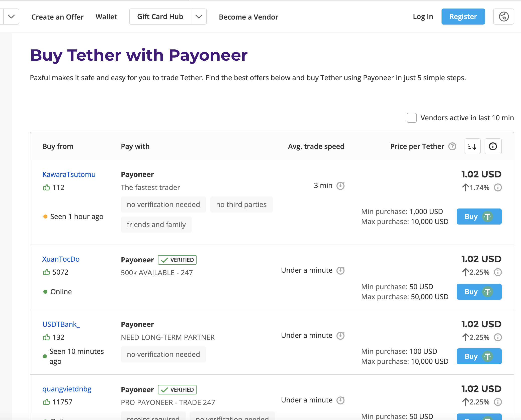
Task: Click 'Buy Tether with Payoneer' heading
Action: [139, 55]
